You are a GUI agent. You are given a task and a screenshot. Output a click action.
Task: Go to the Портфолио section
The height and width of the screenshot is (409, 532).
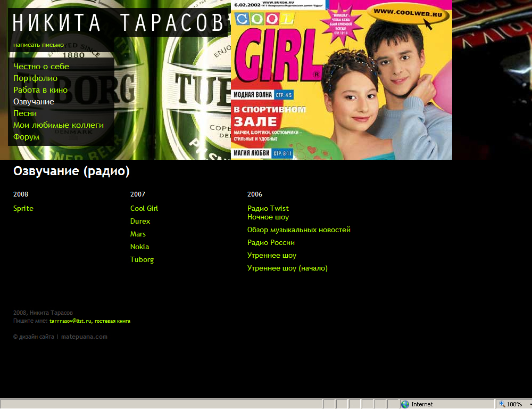[35, 78]
